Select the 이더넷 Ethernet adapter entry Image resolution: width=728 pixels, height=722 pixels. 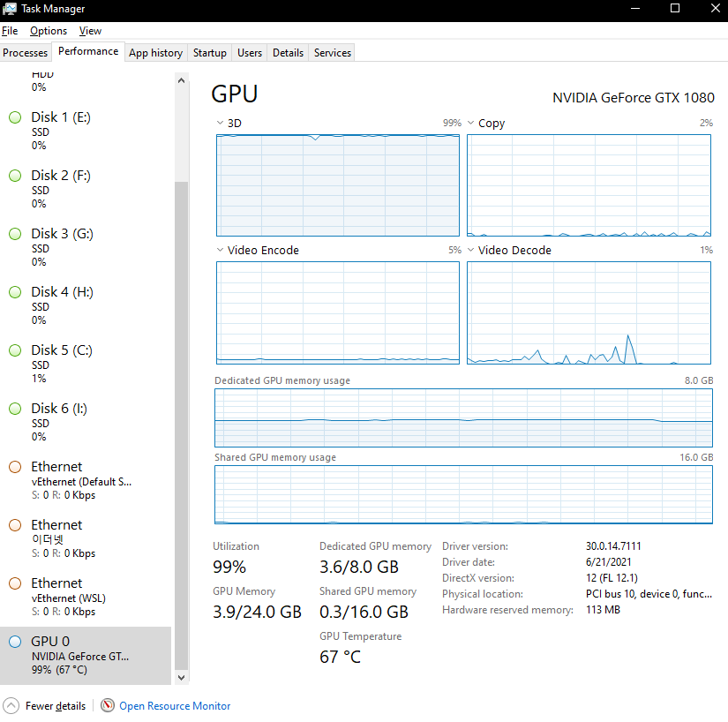tap(86, 539)
